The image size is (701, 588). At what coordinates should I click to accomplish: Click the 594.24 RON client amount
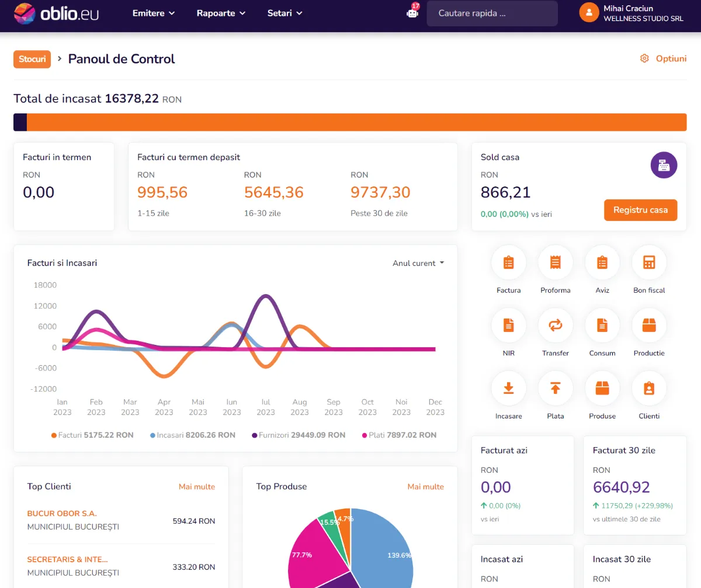[x=194, y=521]
